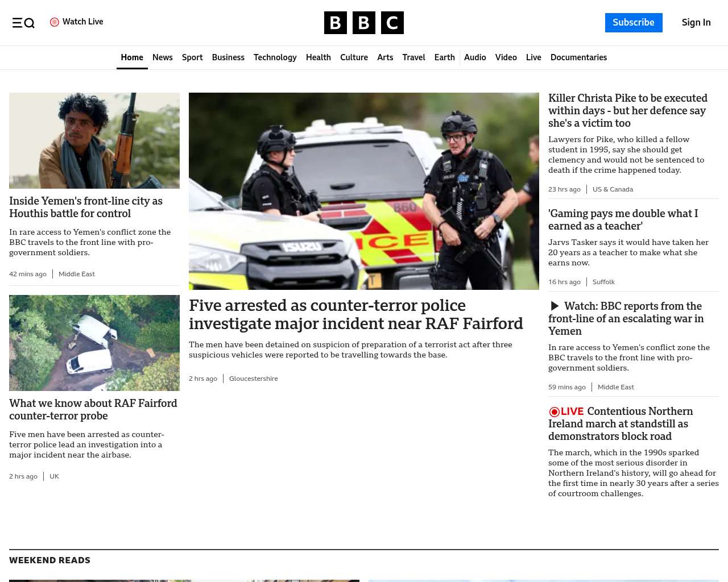Click the play icon beside Watch: BBC reports
The image size is (728, 582).
(555, 306)
